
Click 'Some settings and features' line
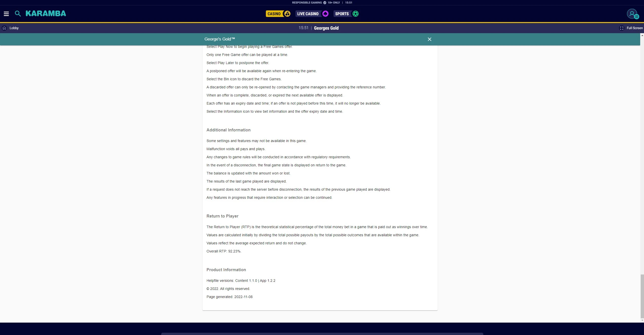coord(256,141)
